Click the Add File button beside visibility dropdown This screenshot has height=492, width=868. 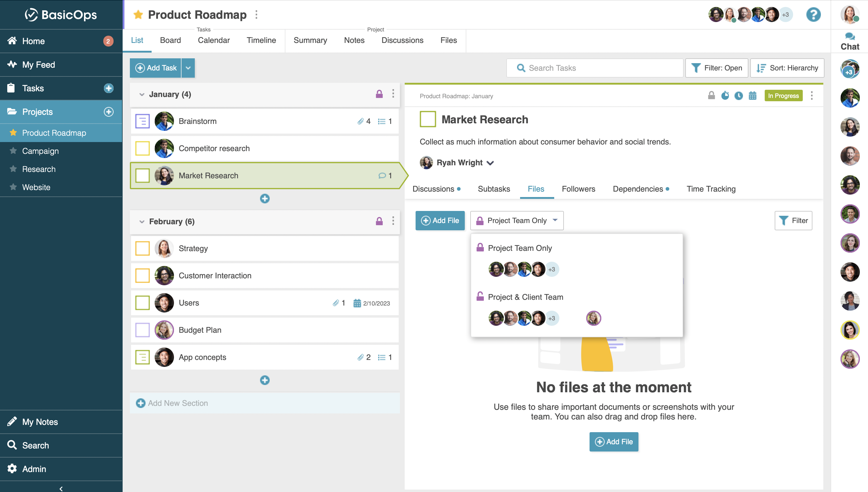(440, 221)
